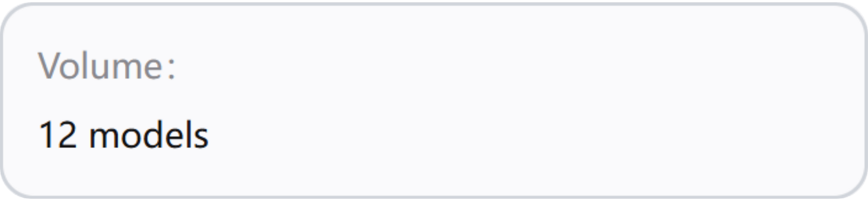The height and width of the screenshot is (201, 868).
Task: Click the number 12 in the value
Action: click(x=58, y=135)
